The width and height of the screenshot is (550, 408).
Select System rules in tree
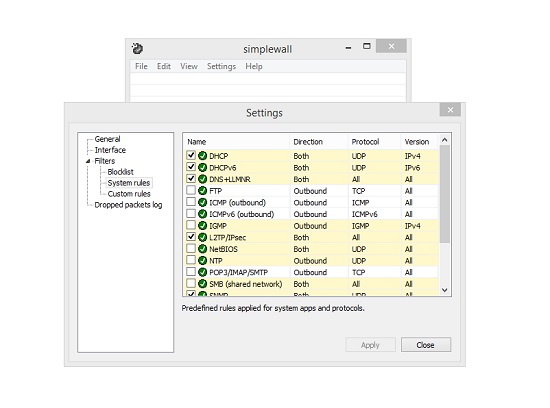click(x=129, y=183)
